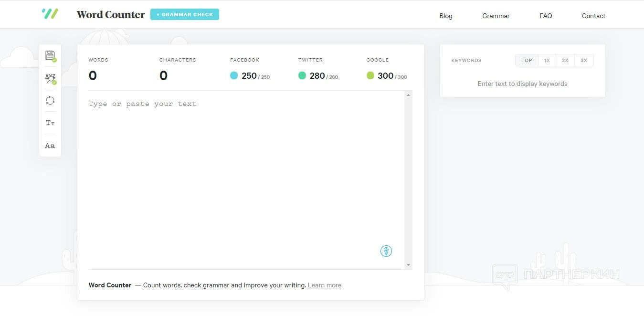Click the Word Counter title text
Screen dimensions: 644x316
[x=111, y=14]
